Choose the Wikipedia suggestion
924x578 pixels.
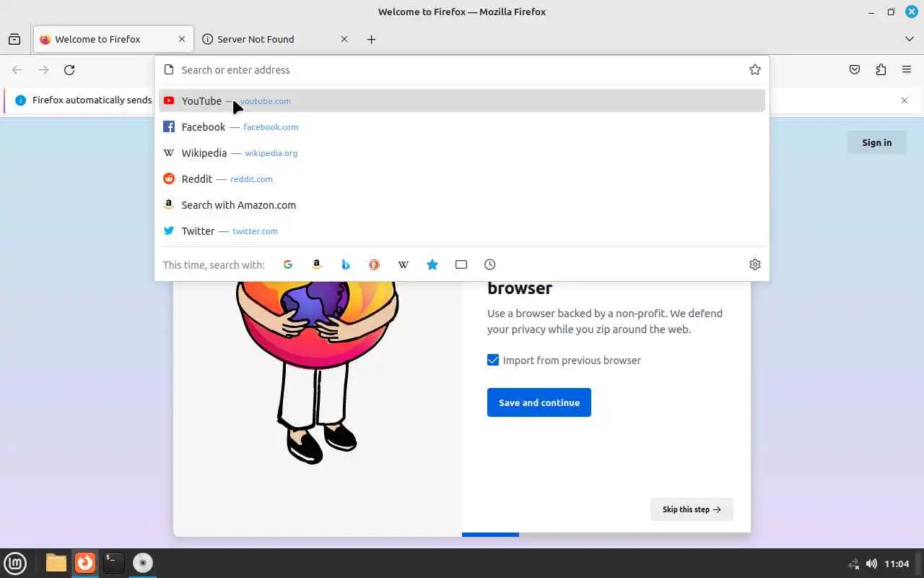462,152
